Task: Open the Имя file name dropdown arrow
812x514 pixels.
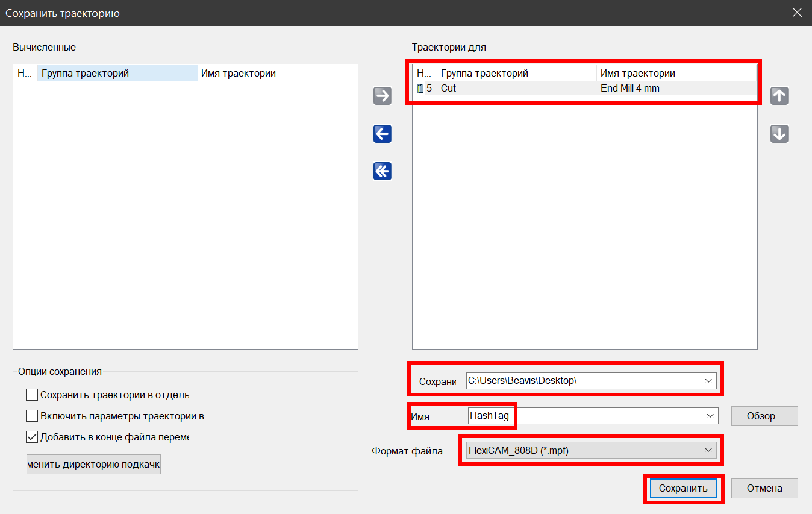Action: click(710, 415)
